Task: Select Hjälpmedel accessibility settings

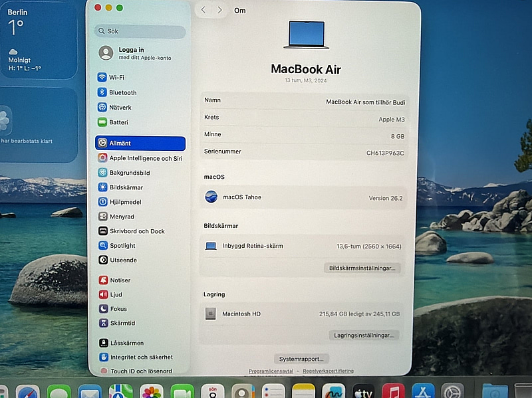Action: pos(126,201)
